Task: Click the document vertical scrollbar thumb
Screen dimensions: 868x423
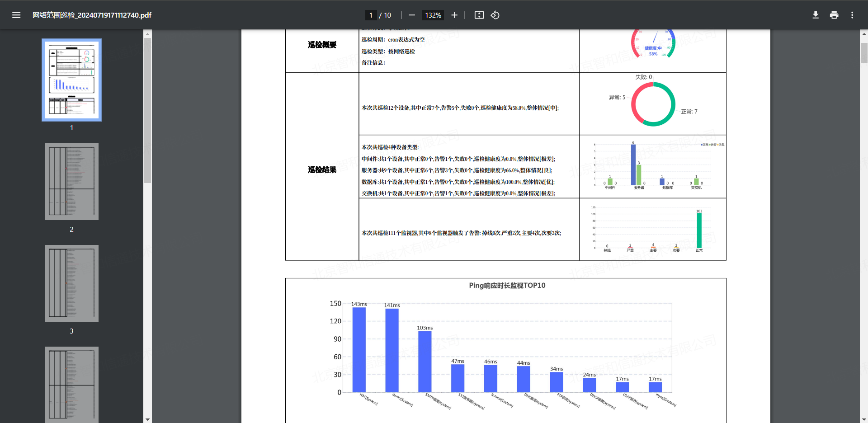Action: 864,53
